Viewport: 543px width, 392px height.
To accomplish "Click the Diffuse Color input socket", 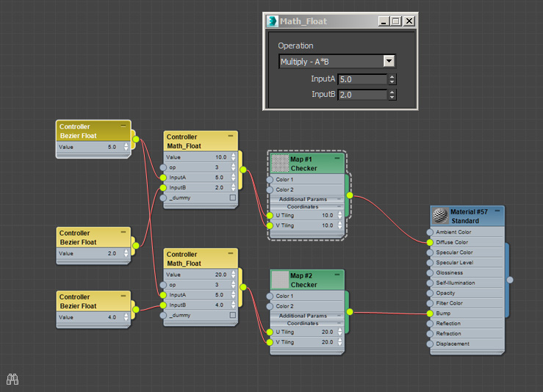I will (430, 242).
